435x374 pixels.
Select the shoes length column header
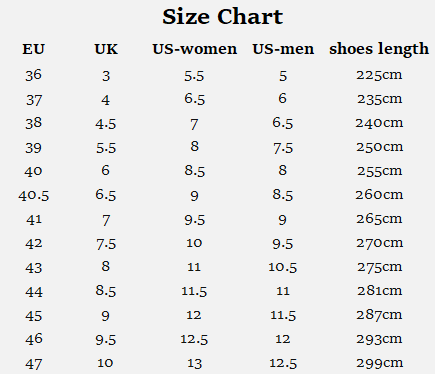point(379,49)
